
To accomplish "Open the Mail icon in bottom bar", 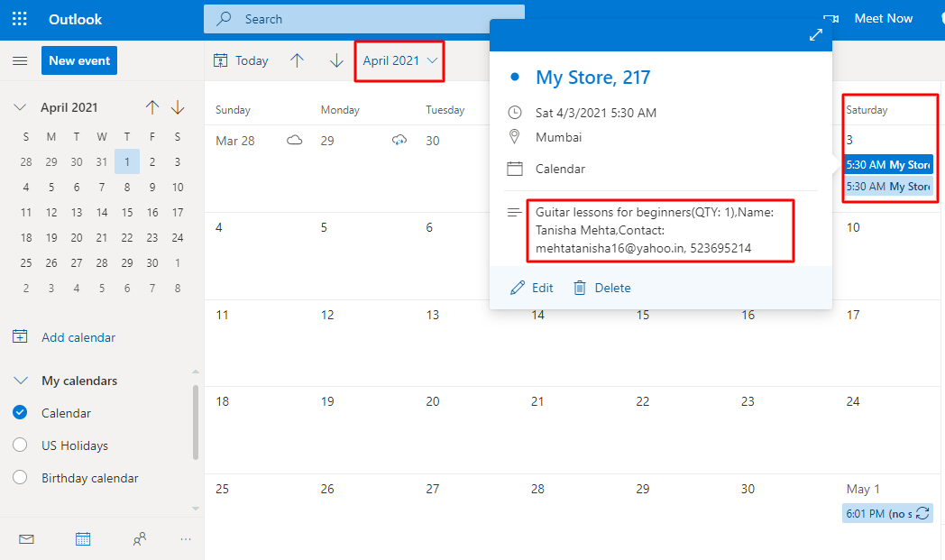I will pos(26,539).
